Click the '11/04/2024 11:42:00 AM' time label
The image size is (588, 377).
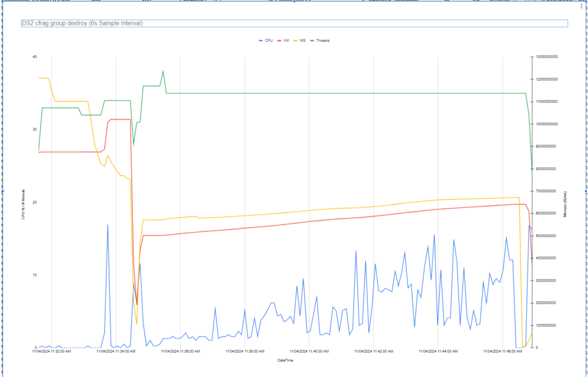(x=374, y=352)
